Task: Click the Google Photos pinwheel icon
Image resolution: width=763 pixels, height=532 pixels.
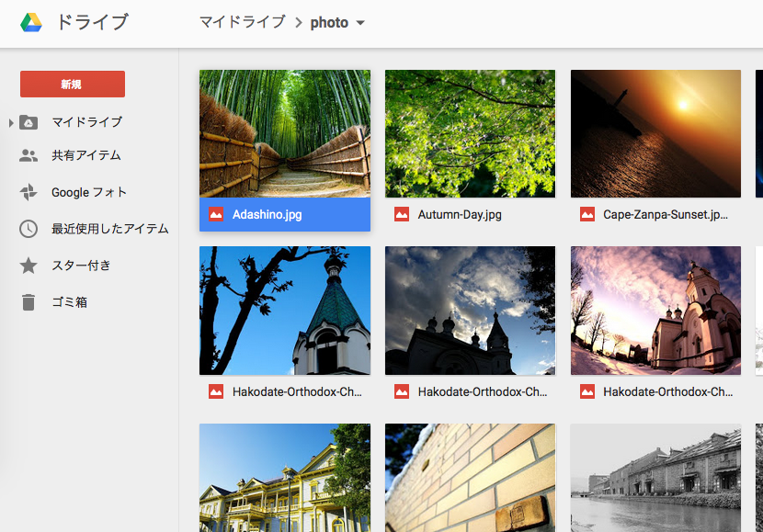Action: tap(28, 192)
